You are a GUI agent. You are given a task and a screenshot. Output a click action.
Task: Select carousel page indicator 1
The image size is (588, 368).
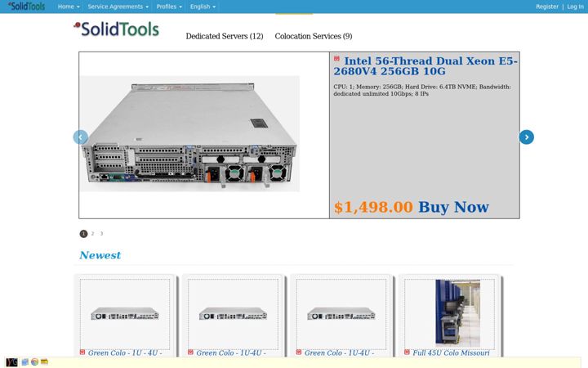pyautogui.click(x=83, y=234)
